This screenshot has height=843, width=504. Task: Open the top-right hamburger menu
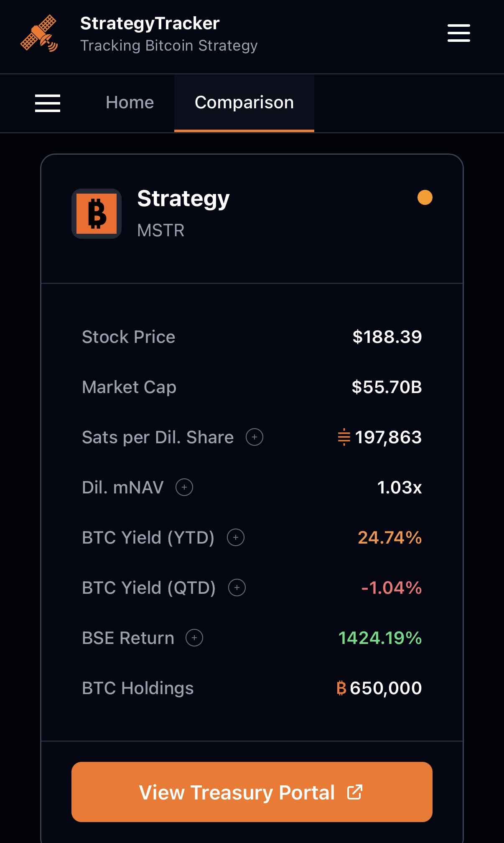pyautogui.click(x=458, y=33)
